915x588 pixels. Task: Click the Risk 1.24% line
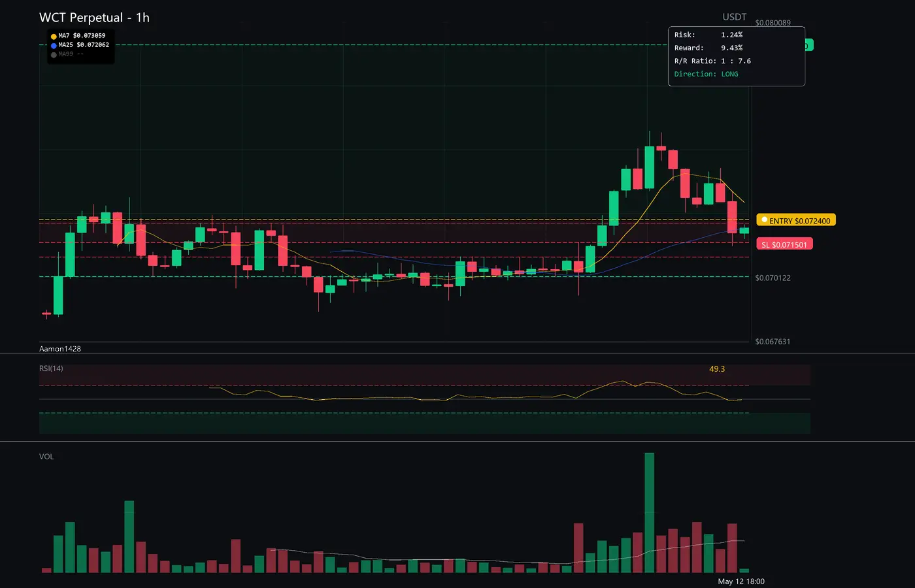[708, 35]
